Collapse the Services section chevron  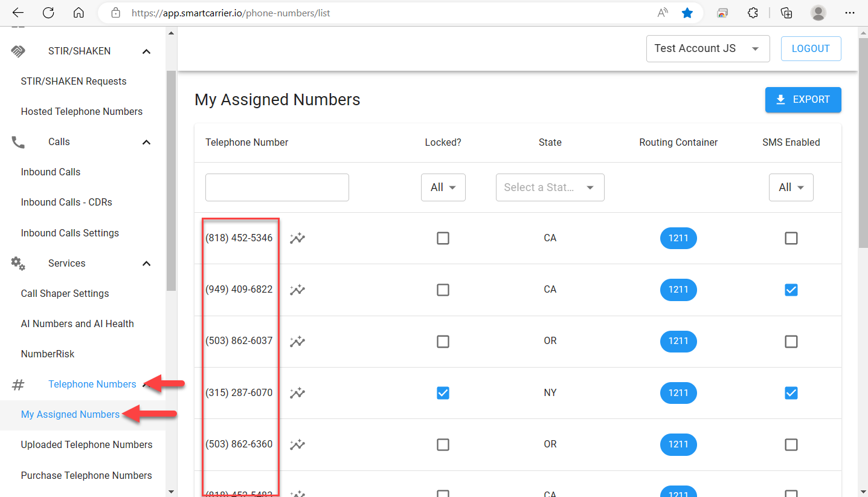pyautogui.click(x=146, y=264)
